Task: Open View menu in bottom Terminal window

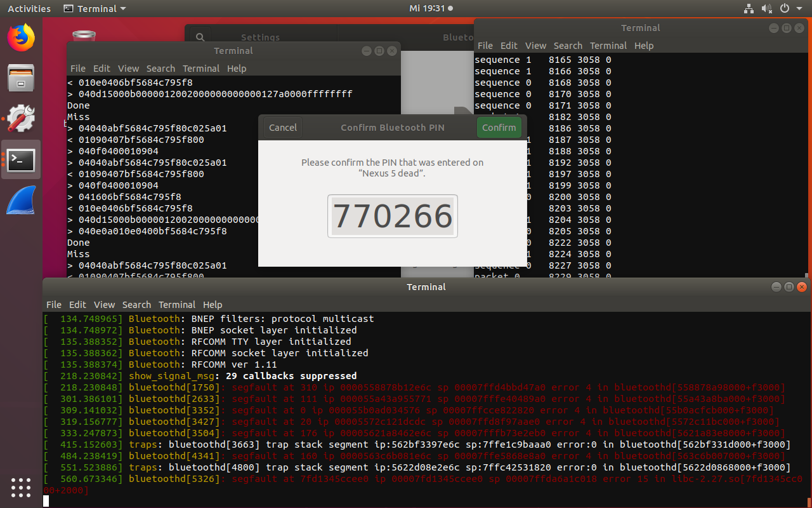Action: (104, 305)
